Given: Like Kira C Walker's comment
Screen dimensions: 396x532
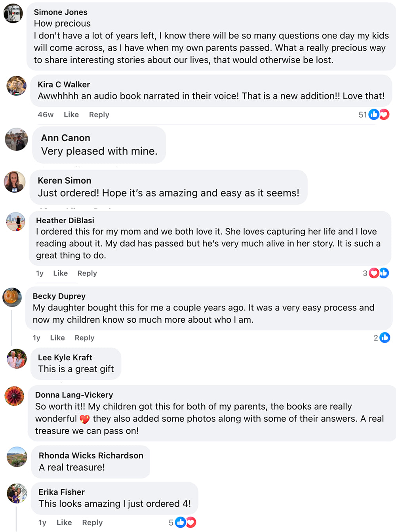Looking at the screenshot, I should (71, 115).
